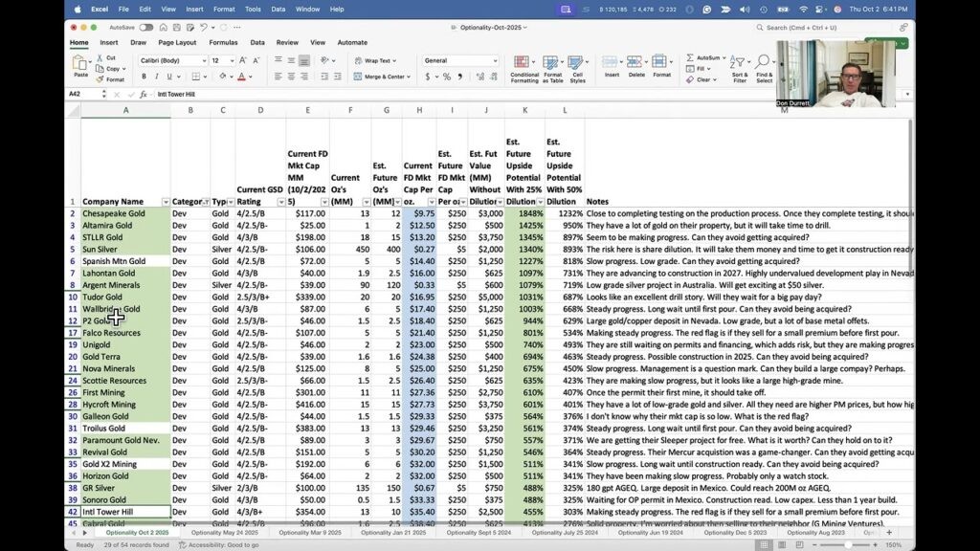The width and height of the screenshot is (980, 551).
Task: Click the insert function fx icon
Action: point(144,95)
